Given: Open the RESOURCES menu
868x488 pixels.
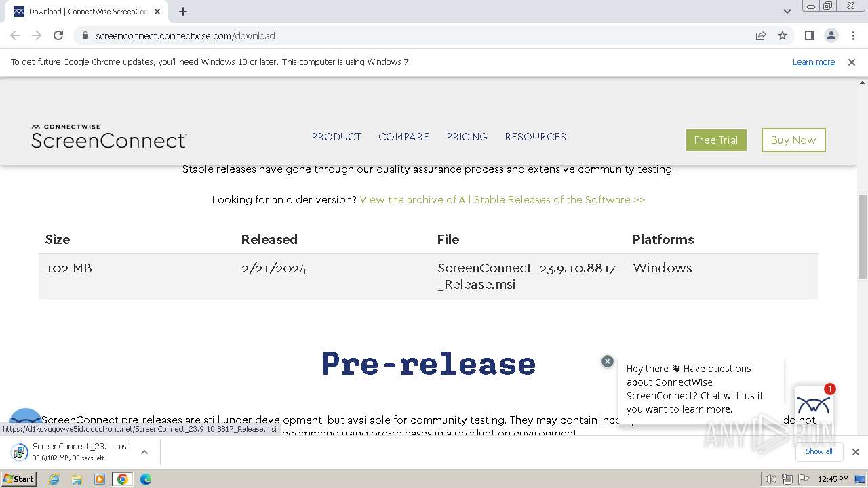Looking at the screenshot, I should click(x=535, y=137).
